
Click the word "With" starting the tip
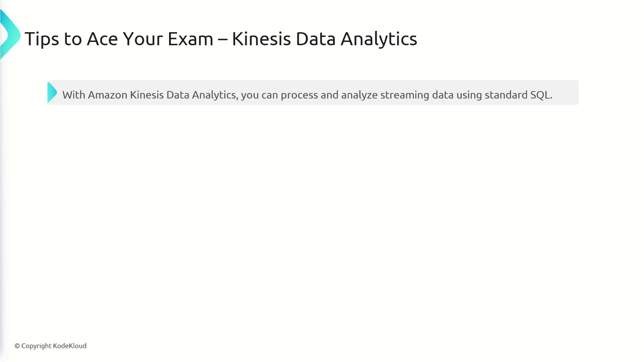click(74, 95)
